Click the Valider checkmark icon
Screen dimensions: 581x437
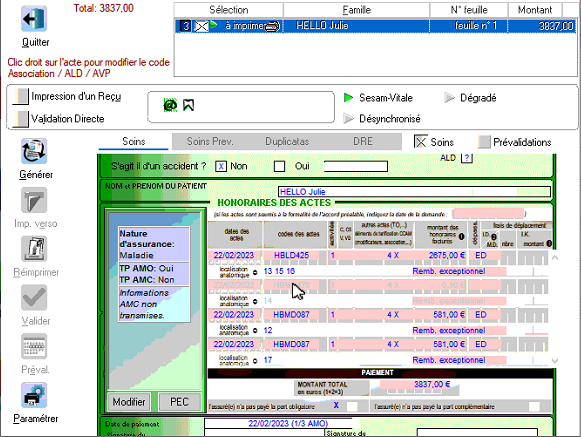click(x=34, y=297)
